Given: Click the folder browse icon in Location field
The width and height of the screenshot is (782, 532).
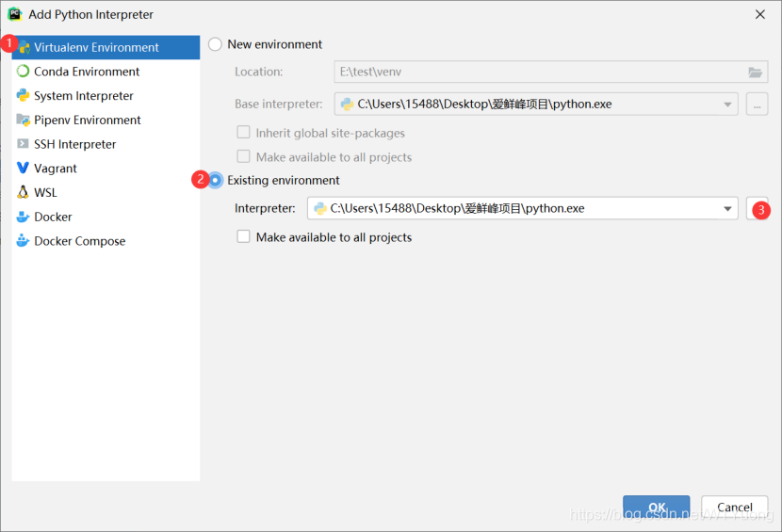Looking at the screenshot, I should (x=755, y=72).
